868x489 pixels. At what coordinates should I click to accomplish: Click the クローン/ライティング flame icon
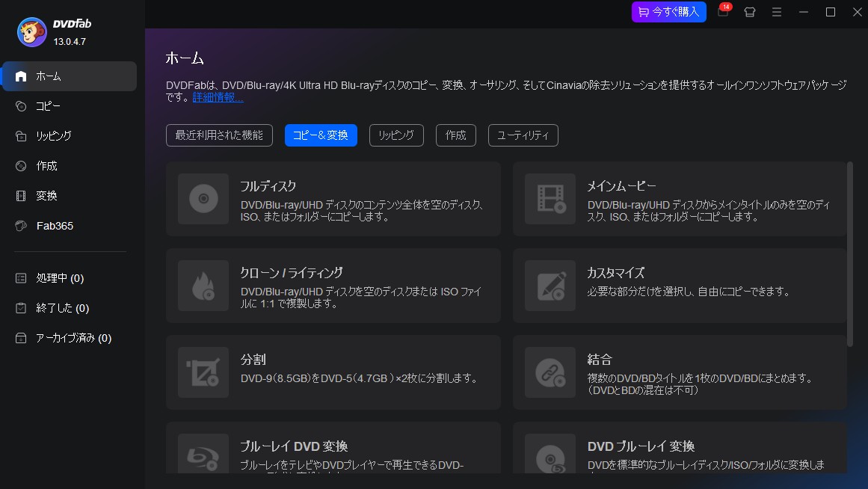203,286
